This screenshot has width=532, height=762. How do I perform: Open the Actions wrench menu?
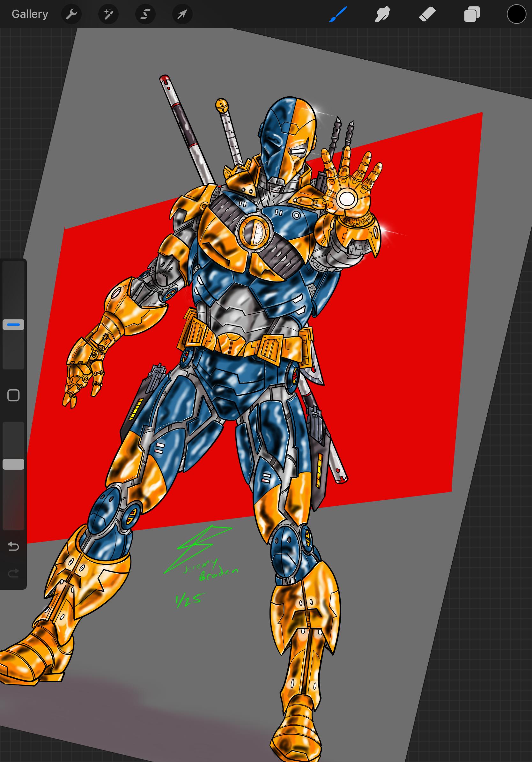click(71, 14)
